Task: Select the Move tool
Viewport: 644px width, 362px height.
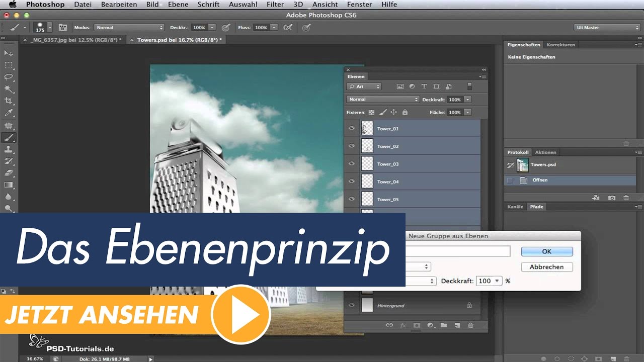Action: click(x=9, y=53)
